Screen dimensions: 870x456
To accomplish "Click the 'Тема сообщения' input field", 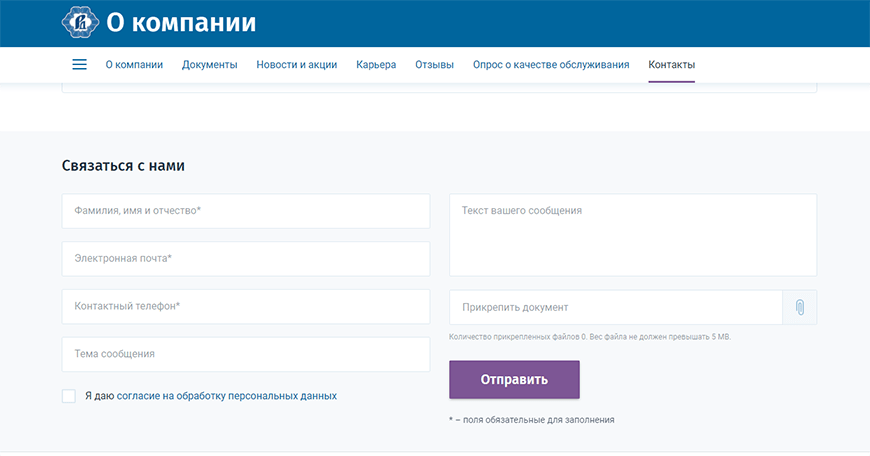I will point(246,354).
